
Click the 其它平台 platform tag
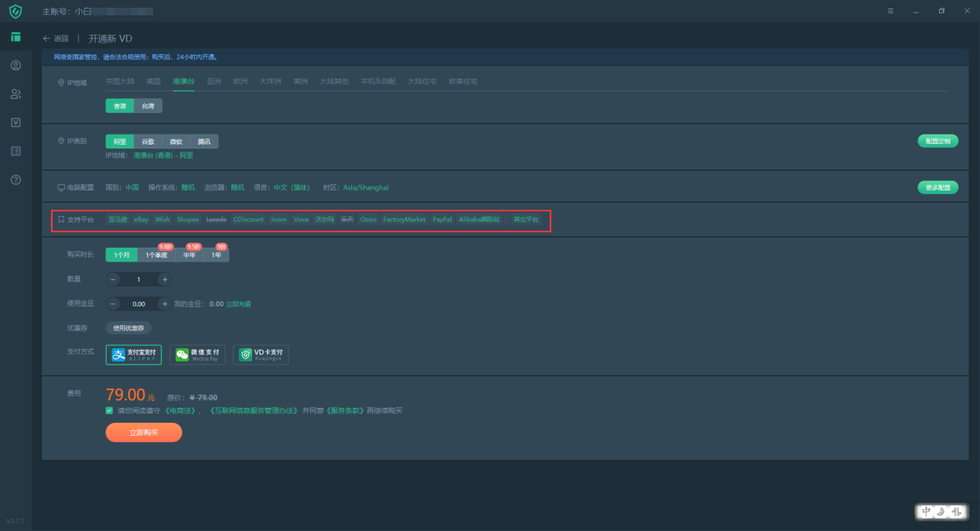[x=526, y=220]
